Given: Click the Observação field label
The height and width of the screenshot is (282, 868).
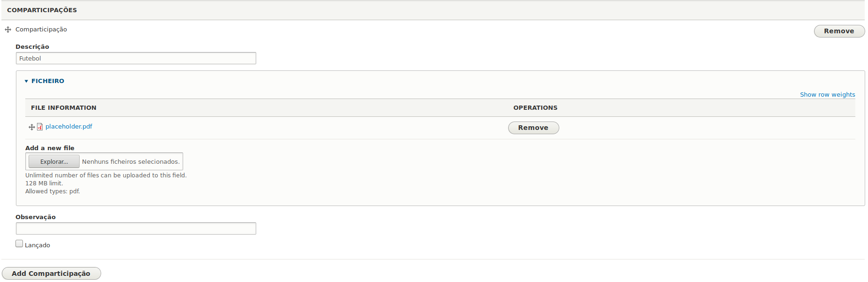Looking at the screenshot, I should point(36,217).
